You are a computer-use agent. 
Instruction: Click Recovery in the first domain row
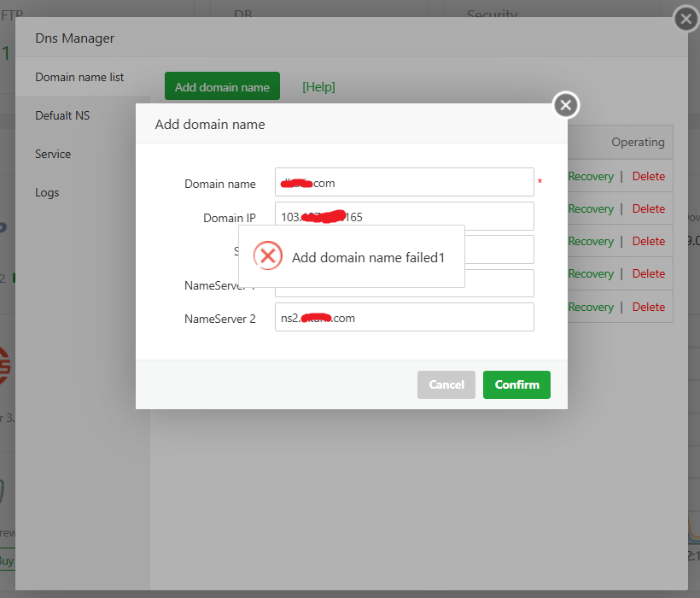point(591,176)
